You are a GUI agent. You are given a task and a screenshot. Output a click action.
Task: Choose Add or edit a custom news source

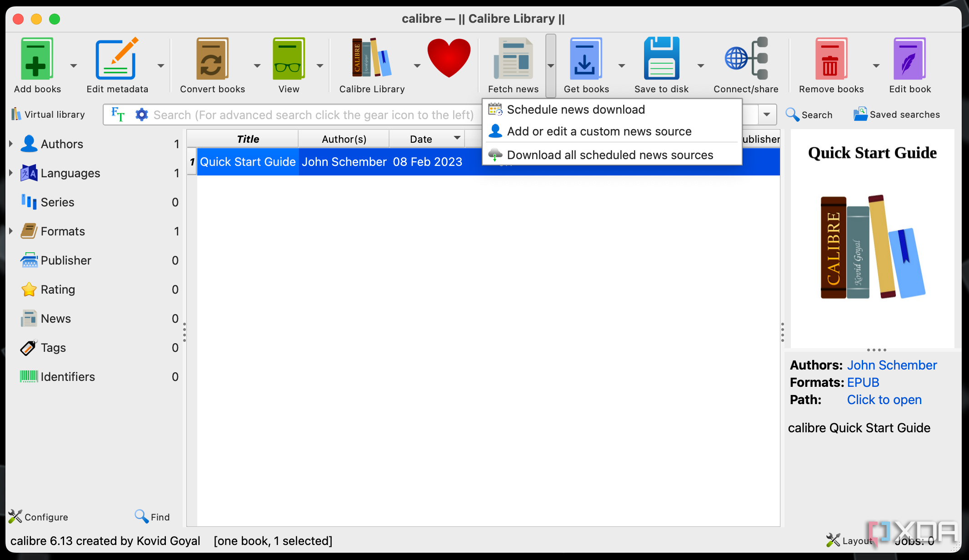coord(612,131)
